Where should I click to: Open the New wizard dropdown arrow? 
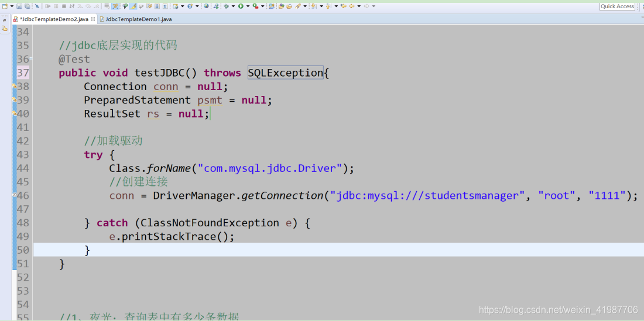point(12,6)
